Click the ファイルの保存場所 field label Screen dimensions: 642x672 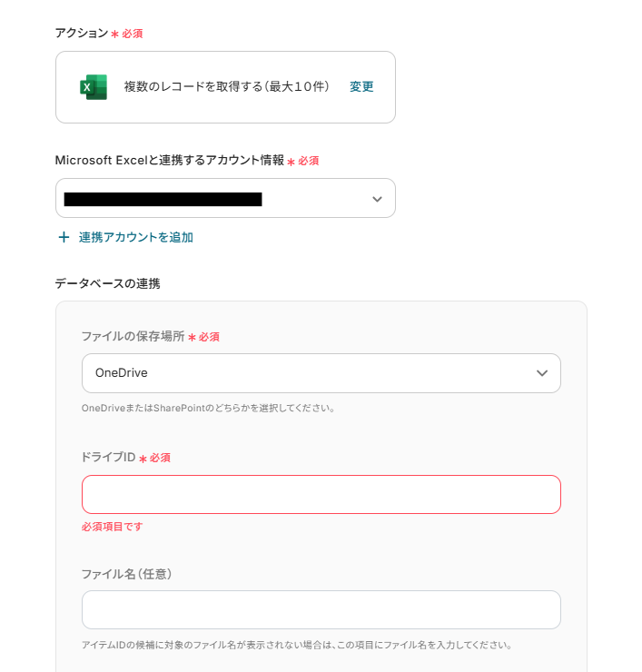(133, 337)
